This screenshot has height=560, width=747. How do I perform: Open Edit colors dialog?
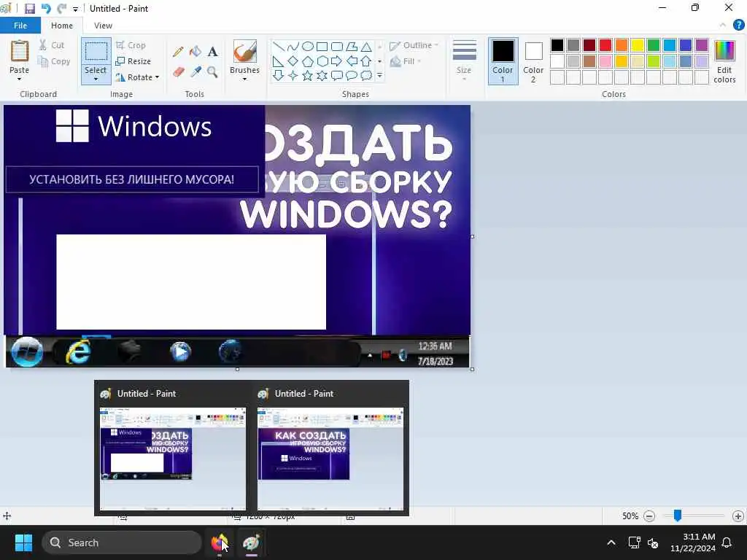(x=724, y=62)
